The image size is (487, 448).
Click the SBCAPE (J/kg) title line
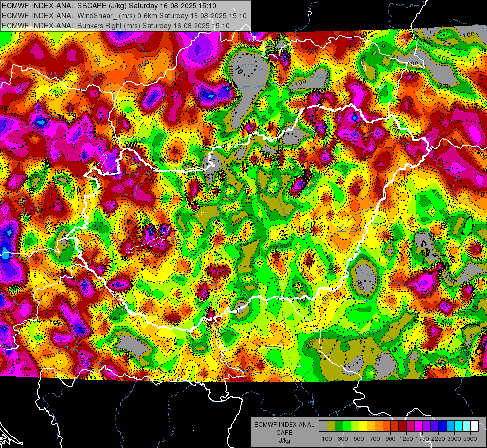click(x=109, y=6)
